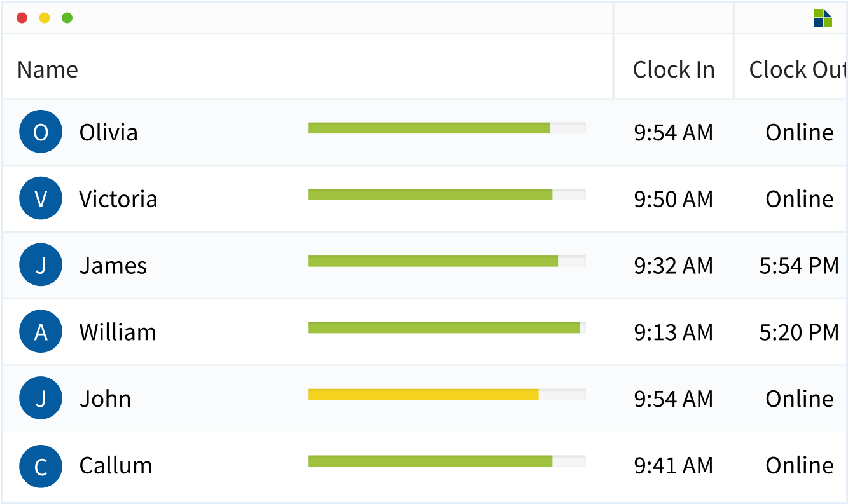848x504 pixels.
Task: Select James's J avatar icon
Action: (x=41, y=265)
